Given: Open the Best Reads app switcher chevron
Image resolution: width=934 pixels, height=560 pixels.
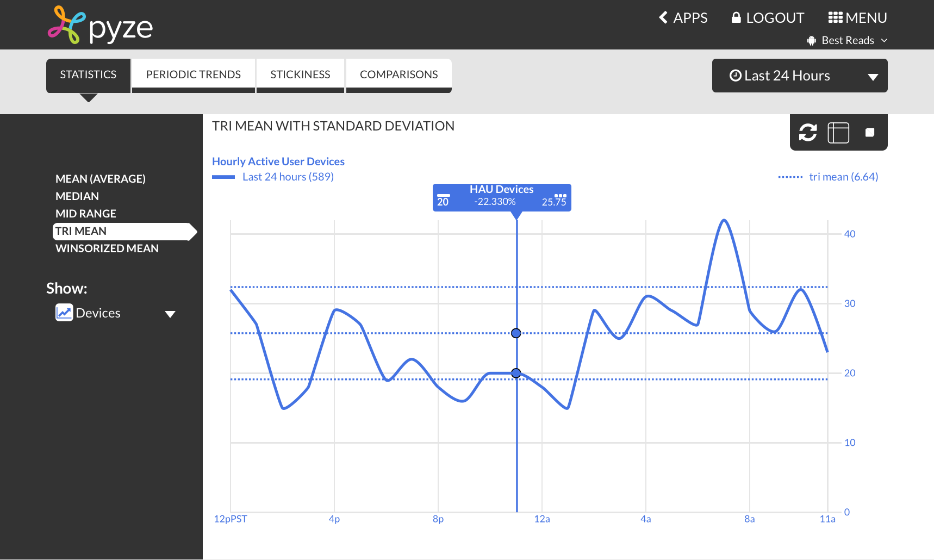Looking at the screenshot, I should pyautogui.click(x=885, y=40).
